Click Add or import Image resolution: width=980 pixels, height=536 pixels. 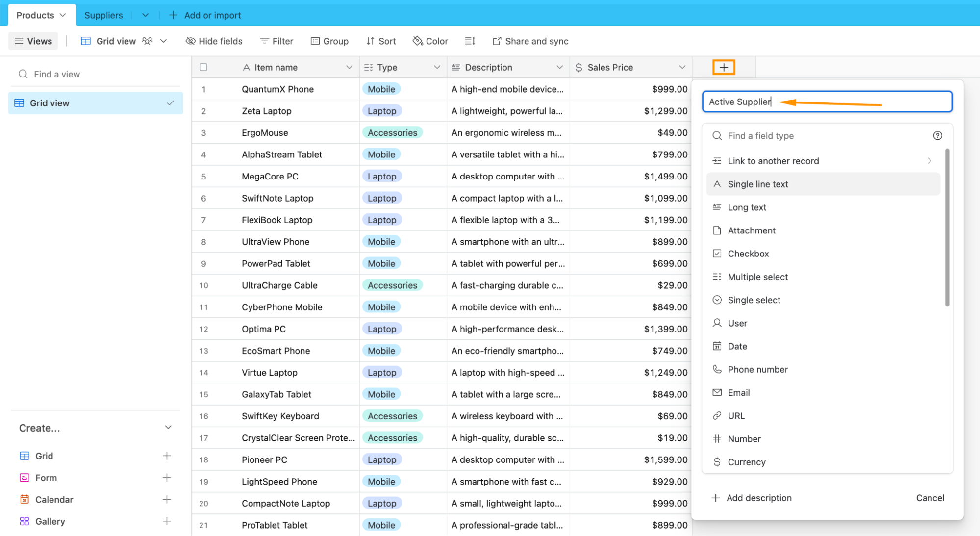click(205, 15)
